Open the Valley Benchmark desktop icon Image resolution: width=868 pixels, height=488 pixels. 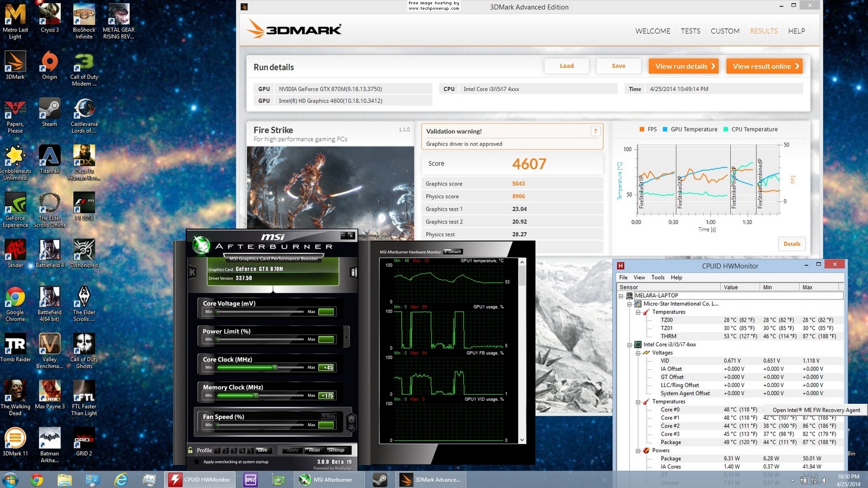coord(49,351)
